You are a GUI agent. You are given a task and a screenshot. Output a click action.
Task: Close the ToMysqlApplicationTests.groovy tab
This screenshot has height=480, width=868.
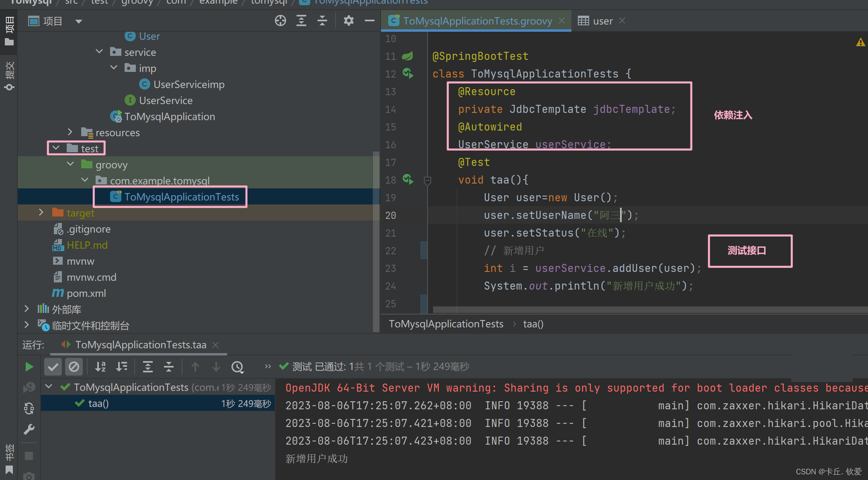(x=562, y=21)
